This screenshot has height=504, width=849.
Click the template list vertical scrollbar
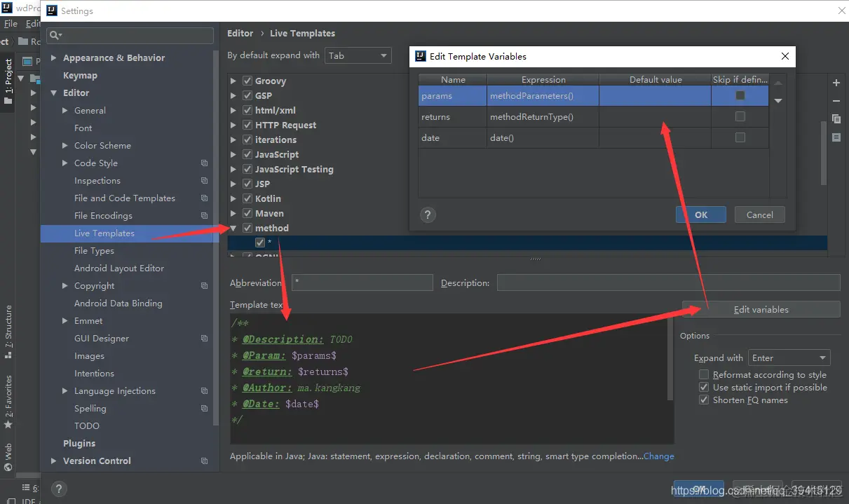pos(824,153)
